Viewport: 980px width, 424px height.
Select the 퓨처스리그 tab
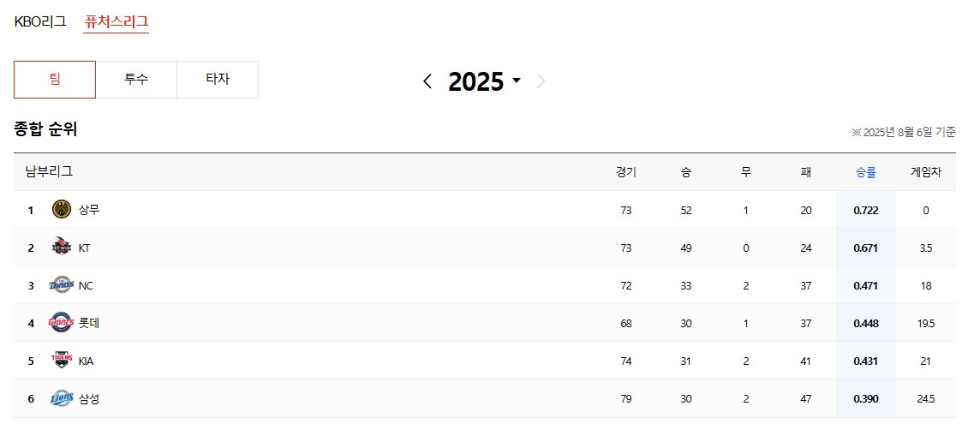pyautogui.click(x=117, y=21)
